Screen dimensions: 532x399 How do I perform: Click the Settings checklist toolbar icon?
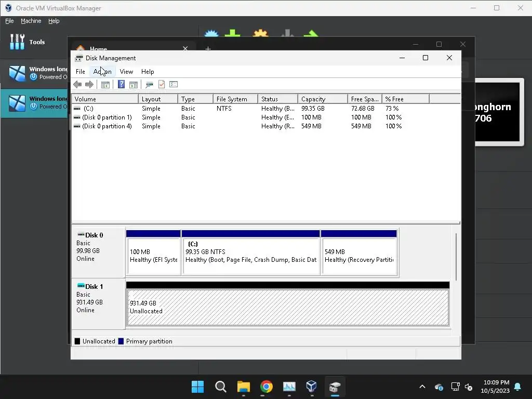coord(174,84)
